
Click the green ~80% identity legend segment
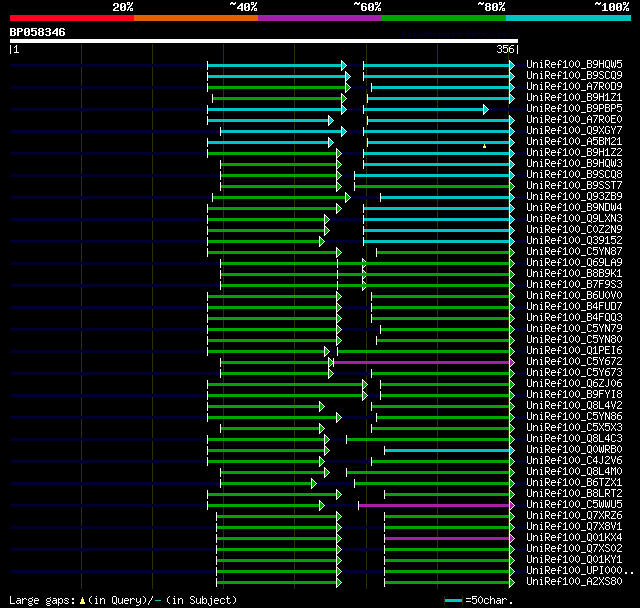(444, 18)
